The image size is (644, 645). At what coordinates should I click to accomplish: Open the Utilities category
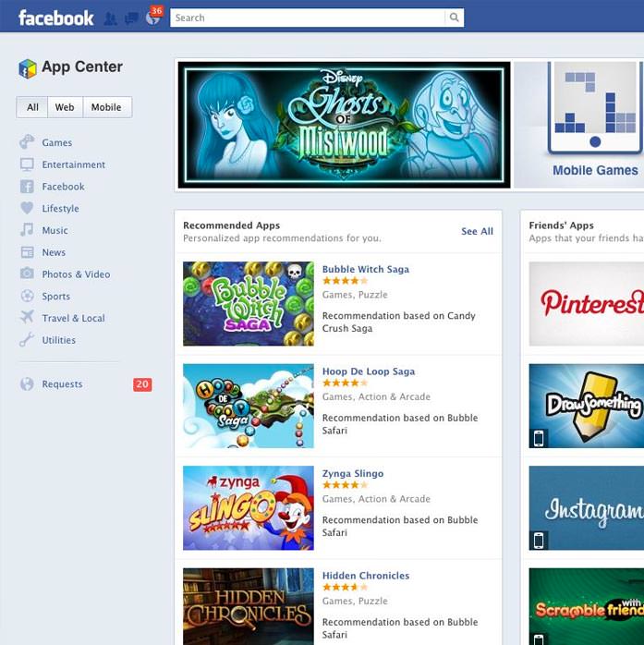point(59,340)
